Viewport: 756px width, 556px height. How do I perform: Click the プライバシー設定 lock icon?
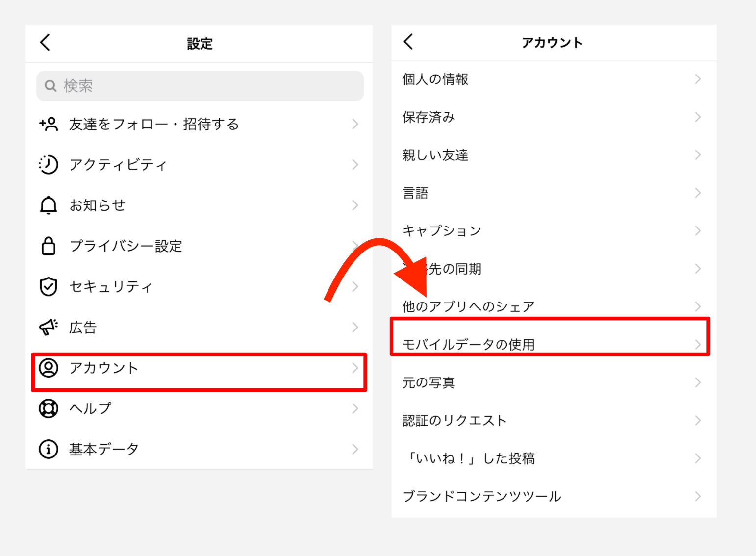click(x=49, y=246)
